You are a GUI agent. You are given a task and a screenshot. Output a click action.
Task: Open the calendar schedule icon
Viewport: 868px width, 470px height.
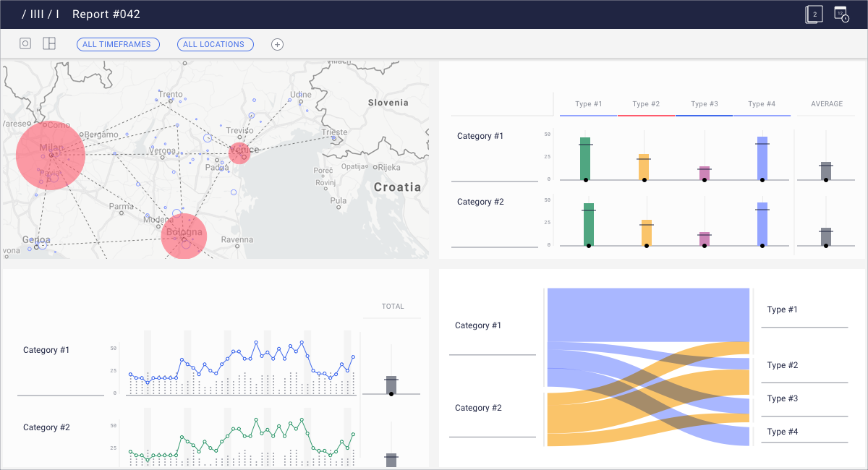click(x=841, y=14)
